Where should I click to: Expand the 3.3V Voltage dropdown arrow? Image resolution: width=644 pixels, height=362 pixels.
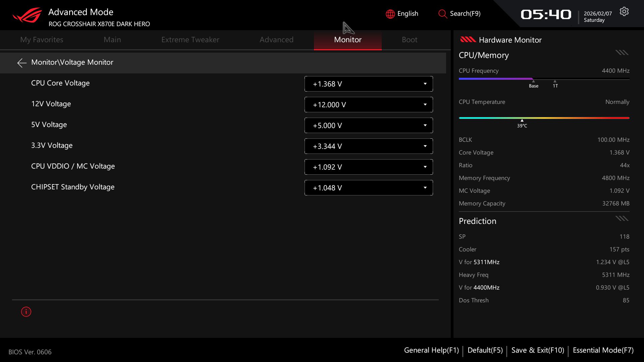(425, 146)
